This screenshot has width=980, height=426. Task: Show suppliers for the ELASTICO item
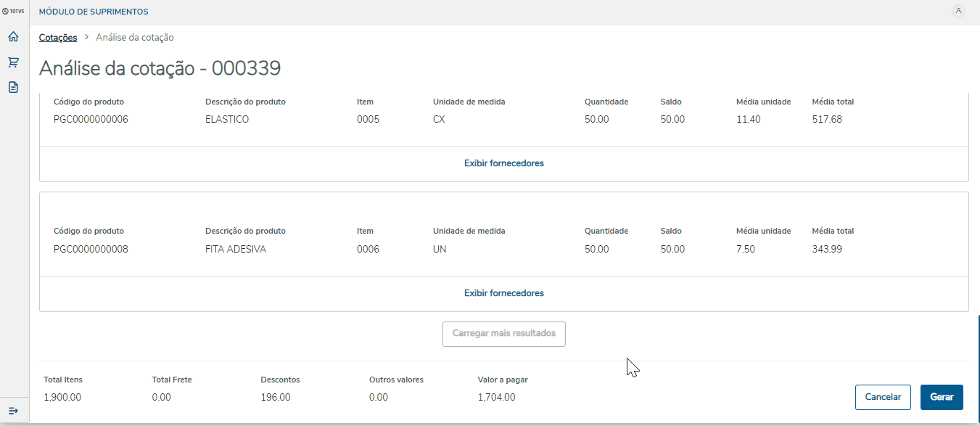[503, 163]
